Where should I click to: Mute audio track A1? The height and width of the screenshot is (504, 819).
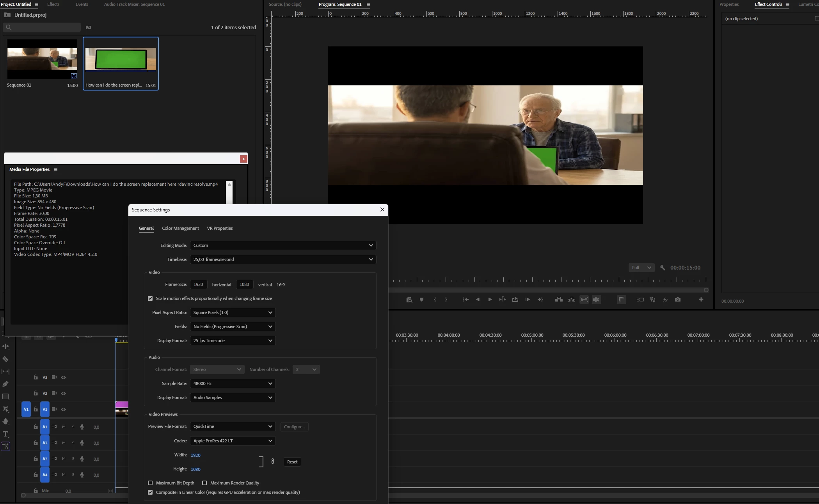[64, 427]
